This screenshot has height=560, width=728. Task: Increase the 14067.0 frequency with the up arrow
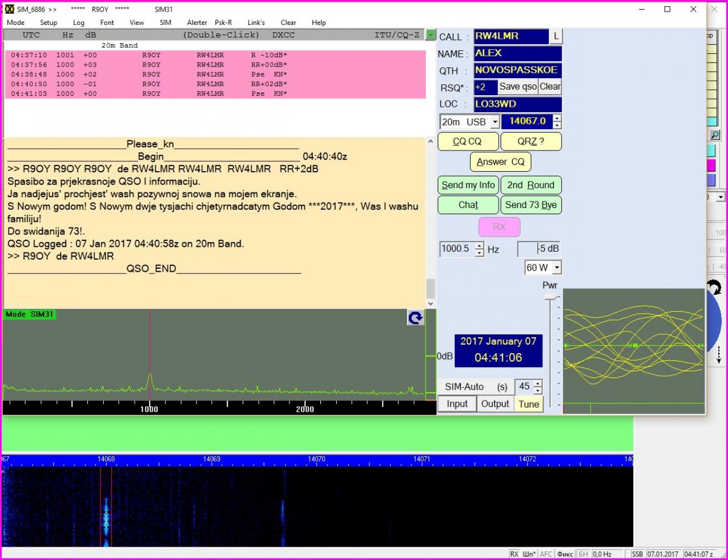[557, 118]
